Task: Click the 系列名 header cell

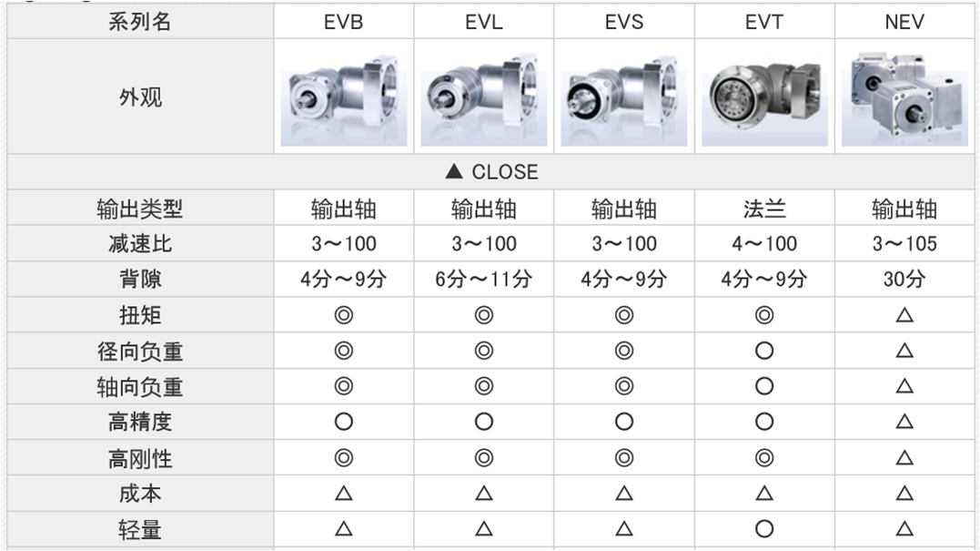Action: [140, 22]
